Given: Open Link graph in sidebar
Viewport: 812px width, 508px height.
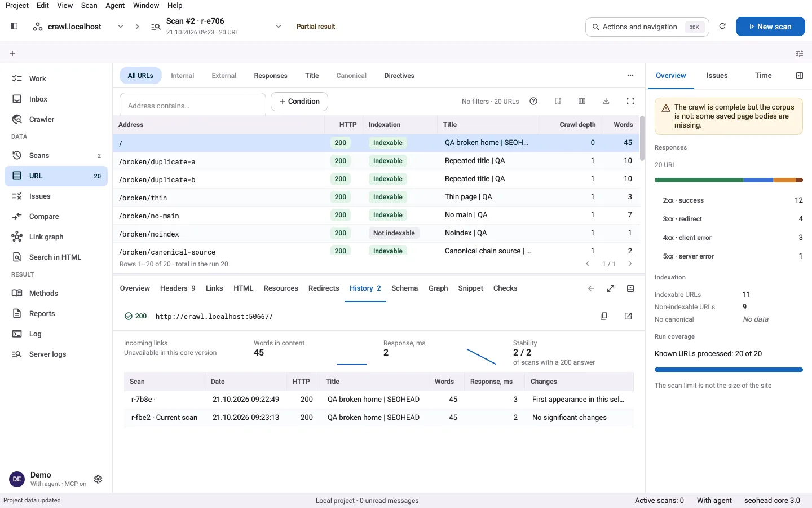Looking at the screenshot, I should pyautogui.click(x=56, y=237).
